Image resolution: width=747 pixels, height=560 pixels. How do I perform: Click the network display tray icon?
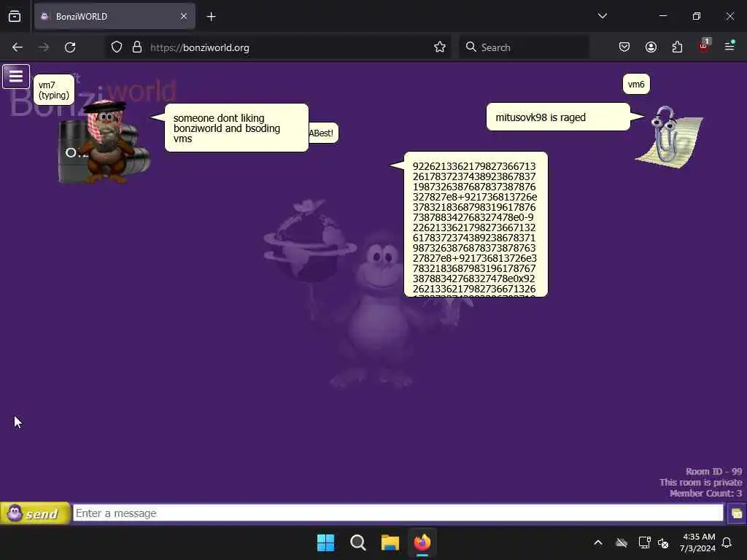coord(644,542)
